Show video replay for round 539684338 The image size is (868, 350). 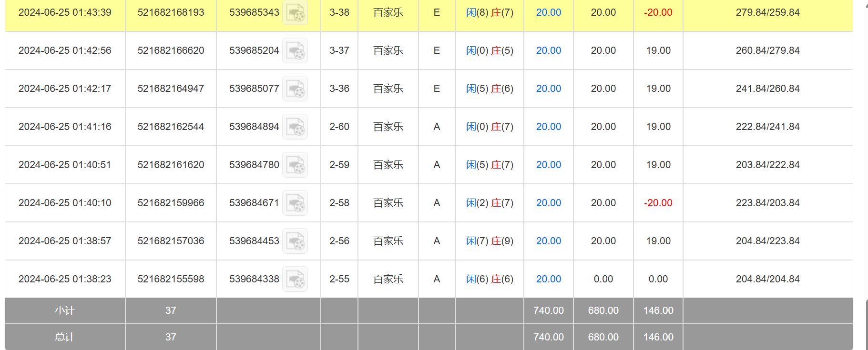[x=295, y=280]
